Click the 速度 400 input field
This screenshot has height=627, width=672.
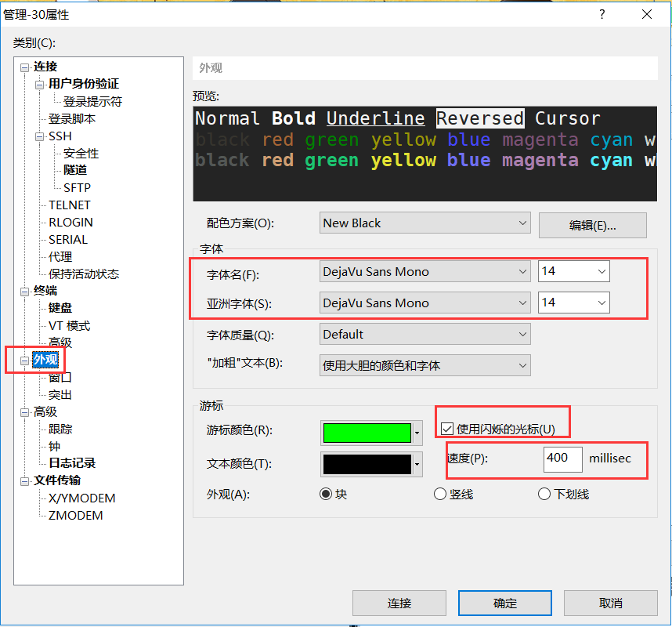tap(562, 459)
